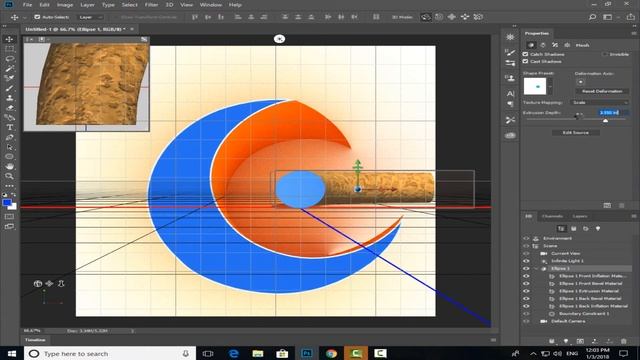Select the Eraser tool
This screenshot has width=640, height=360.
click(x=9, y=108)
